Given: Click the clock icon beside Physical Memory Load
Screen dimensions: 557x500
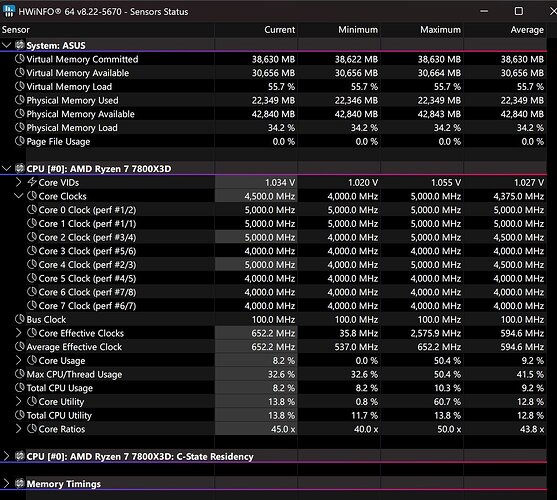Looking at the screenshot, I should click(x=20, y=127).
